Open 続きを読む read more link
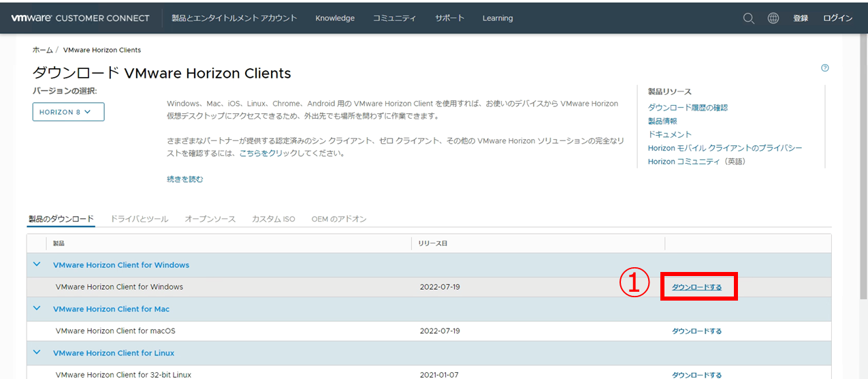This screenshot has height=379, width=868. pos(185,179)
